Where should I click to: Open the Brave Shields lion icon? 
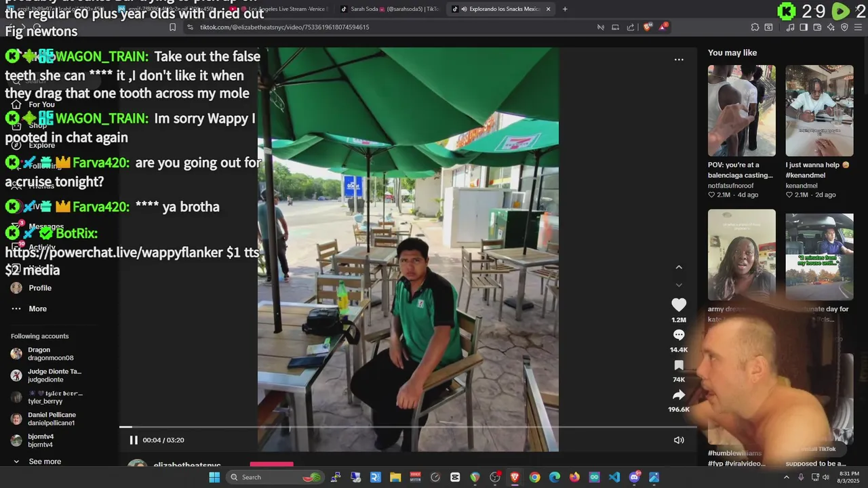647,27
